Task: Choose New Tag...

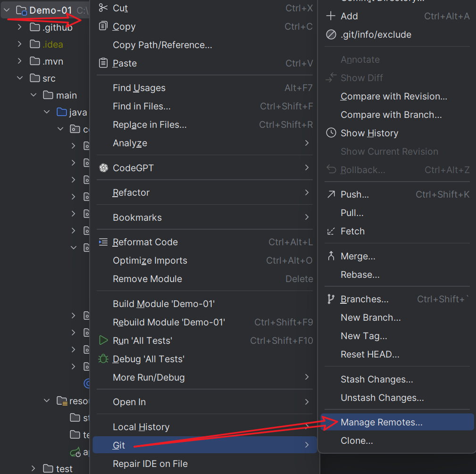Action: point(397,336)
